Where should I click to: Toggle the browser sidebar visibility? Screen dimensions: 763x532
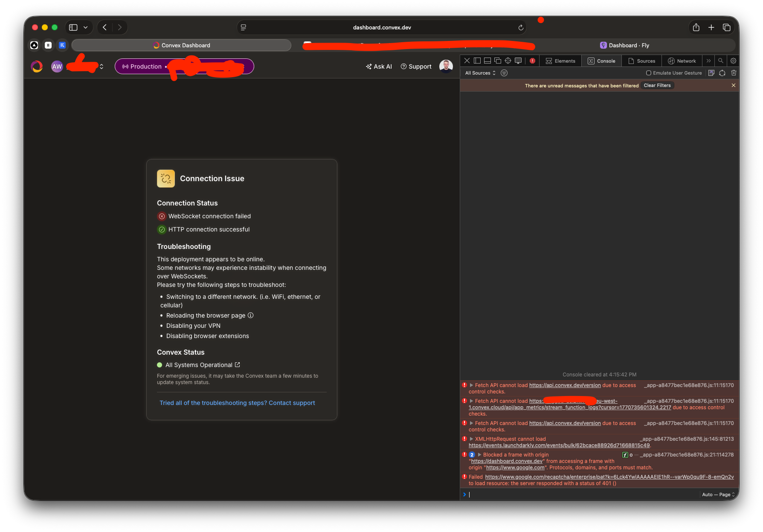click(73, 27)
